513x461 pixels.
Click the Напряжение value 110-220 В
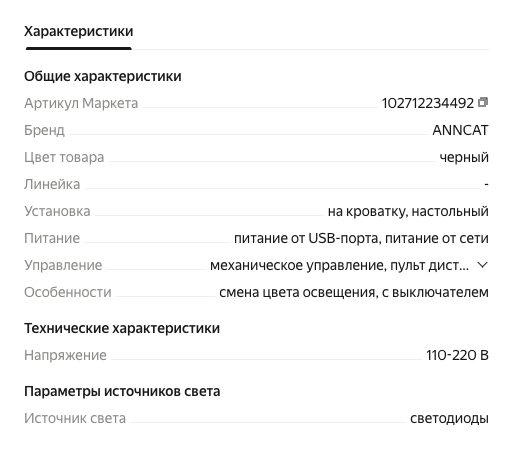click(x=457, y=355)
